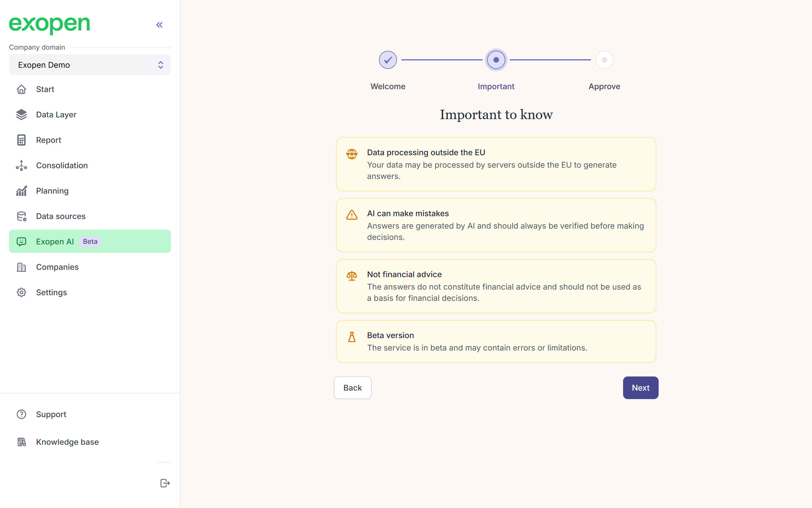Open the Support link
The image size is (812, 508).
point(51,414)
